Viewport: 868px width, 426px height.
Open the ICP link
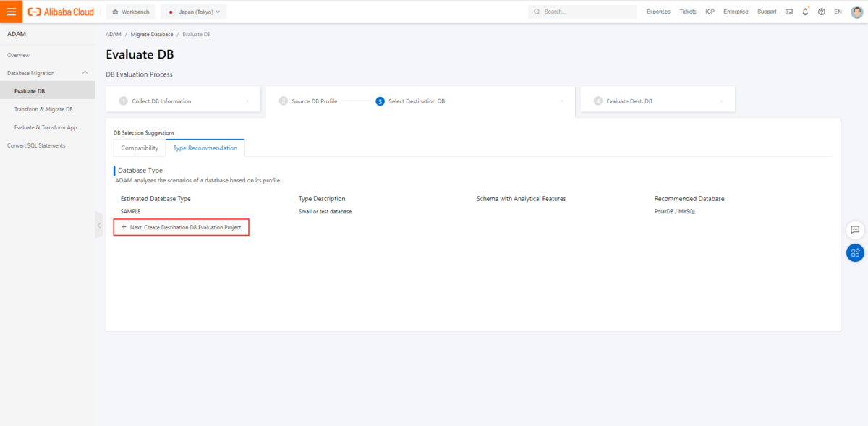[710, 12]
